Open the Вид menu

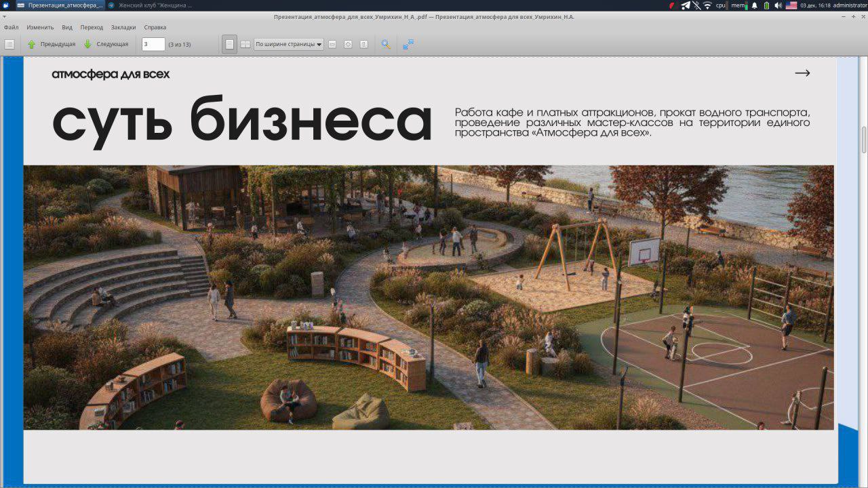point(66,27)
